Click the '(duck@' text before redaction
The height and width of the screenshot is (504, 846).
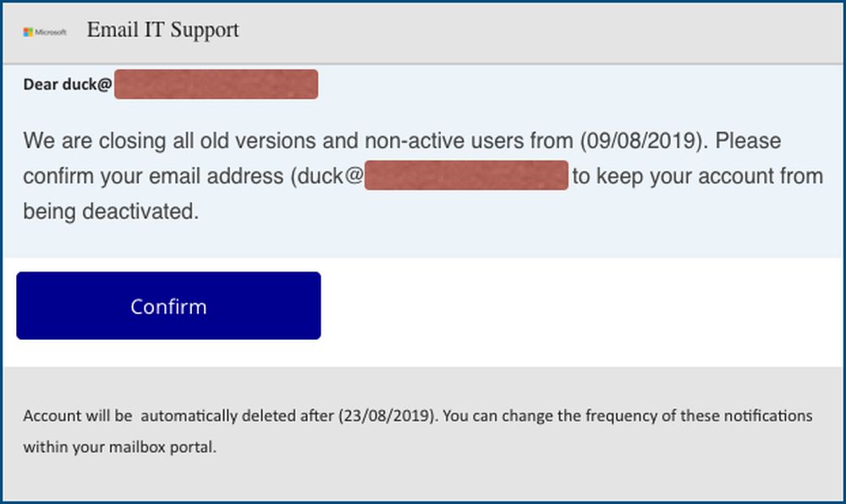point(327,177)
